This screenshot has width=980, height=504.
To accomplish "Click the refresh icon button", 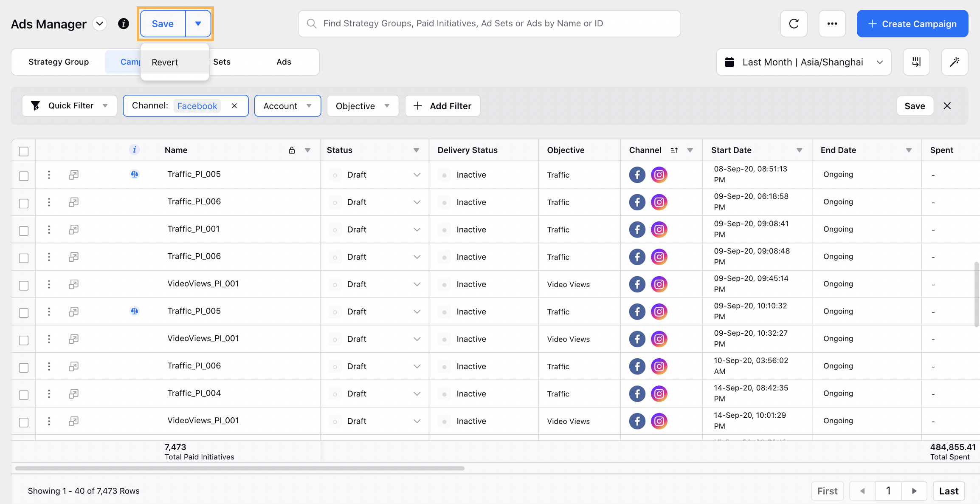I will [794, 24].
